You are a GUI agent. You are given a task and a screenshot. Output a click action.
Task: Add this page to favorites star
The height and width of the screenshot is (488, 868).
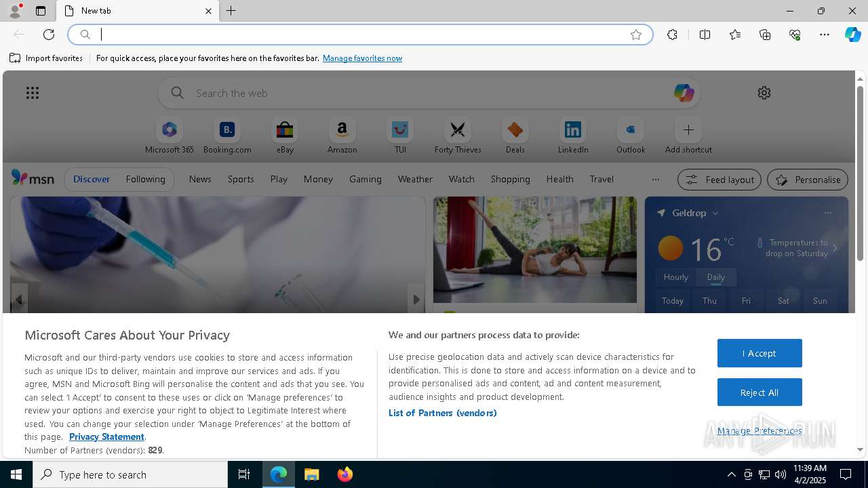pyautogui.click(x=636, y=35)
